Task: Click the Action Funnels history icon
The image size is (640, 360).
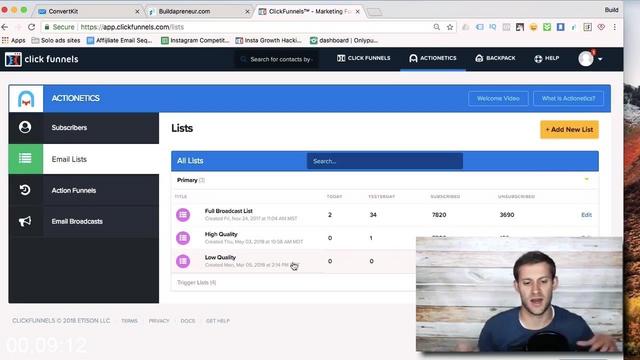Action: tap(25, 189)
